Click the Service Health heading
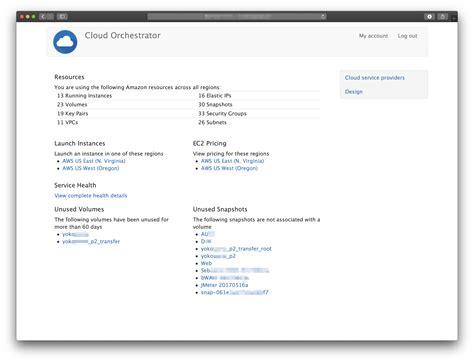 coord(75,185)
